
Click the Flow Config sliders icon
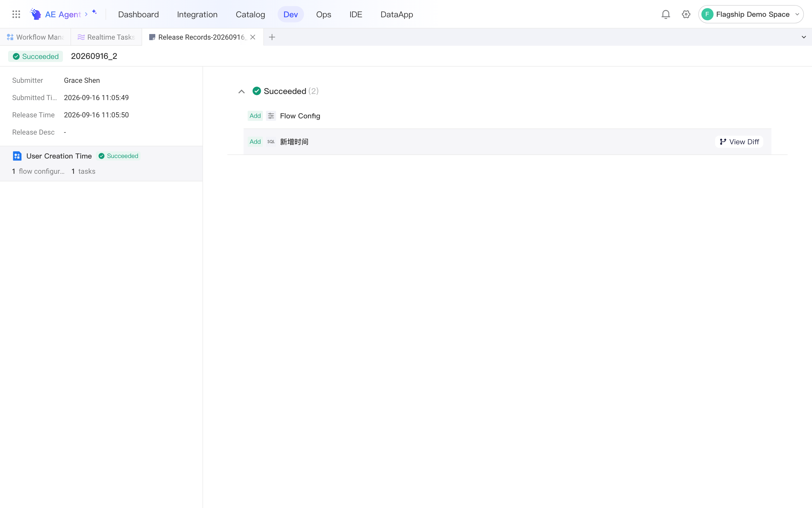(271, 116)
